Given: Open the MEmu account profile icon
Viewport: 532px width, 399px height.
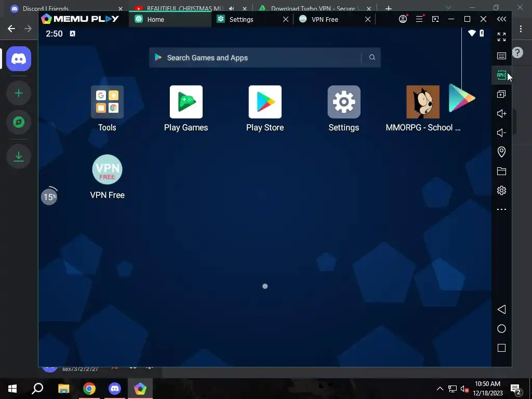Looking at the screenshot, I should click(403, 19).
